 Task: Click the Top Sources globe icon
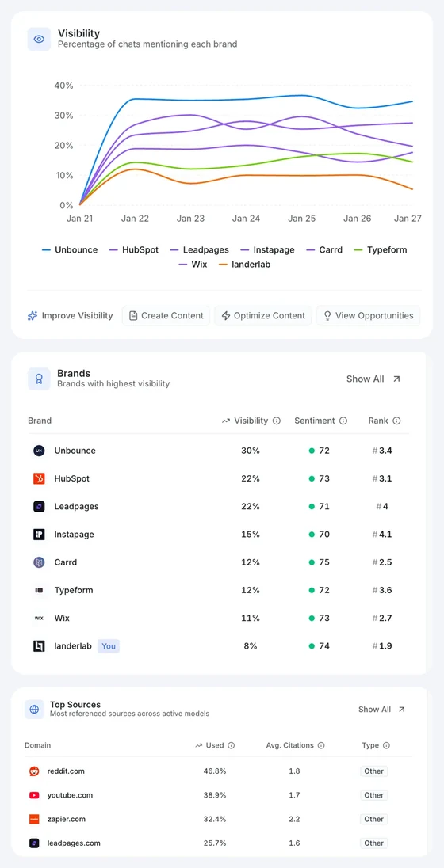click(34, 709)
